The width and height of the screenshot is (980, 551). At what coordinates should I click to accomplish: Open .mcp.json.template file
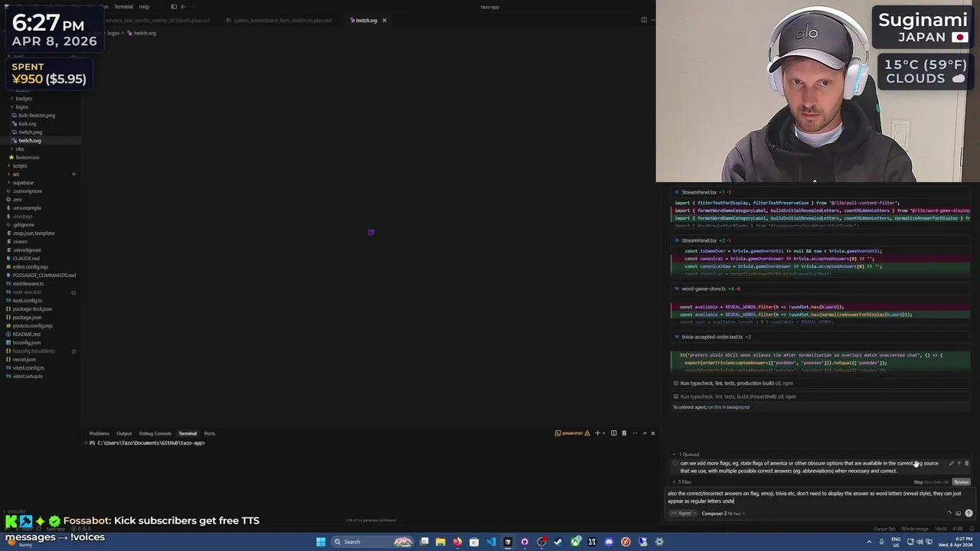(x=34, y=233)
